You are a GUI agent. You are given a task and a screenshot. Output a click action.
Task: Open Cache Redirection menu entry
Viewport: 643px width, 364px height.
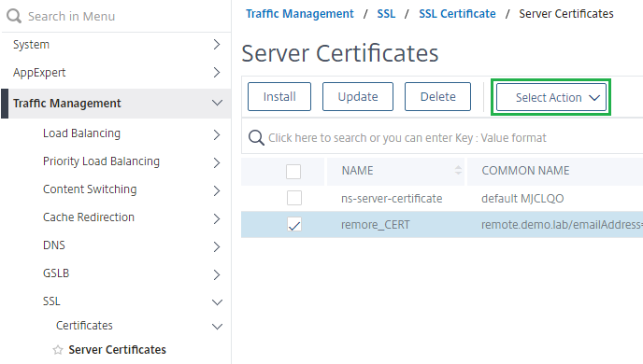pyautogui.click(x=89, y=217)
